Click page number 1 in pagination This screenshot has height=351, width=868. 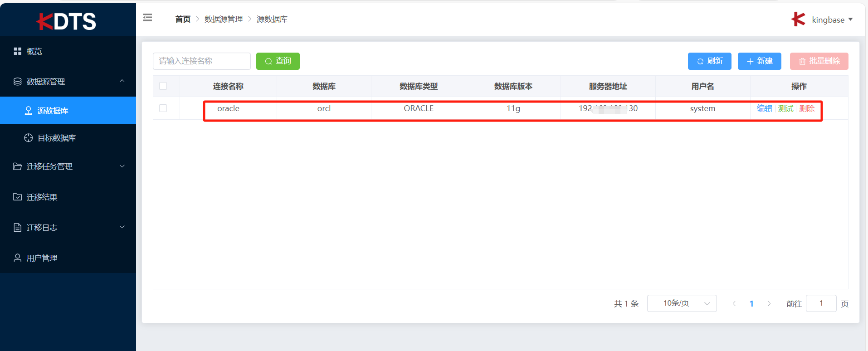751,303
